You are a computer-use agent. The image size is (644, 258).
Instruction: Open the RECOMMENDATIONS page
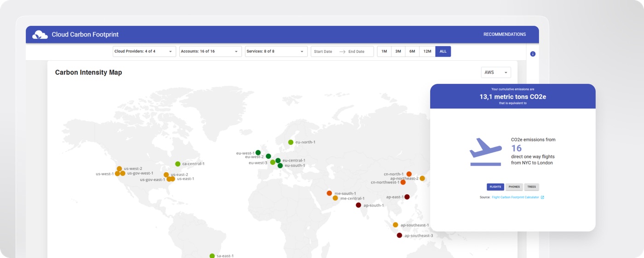(505, 35)
